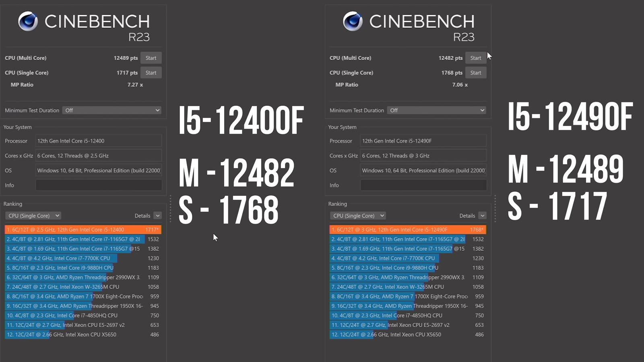Start CPU Single Core test in left window

[x=151, y=73]
